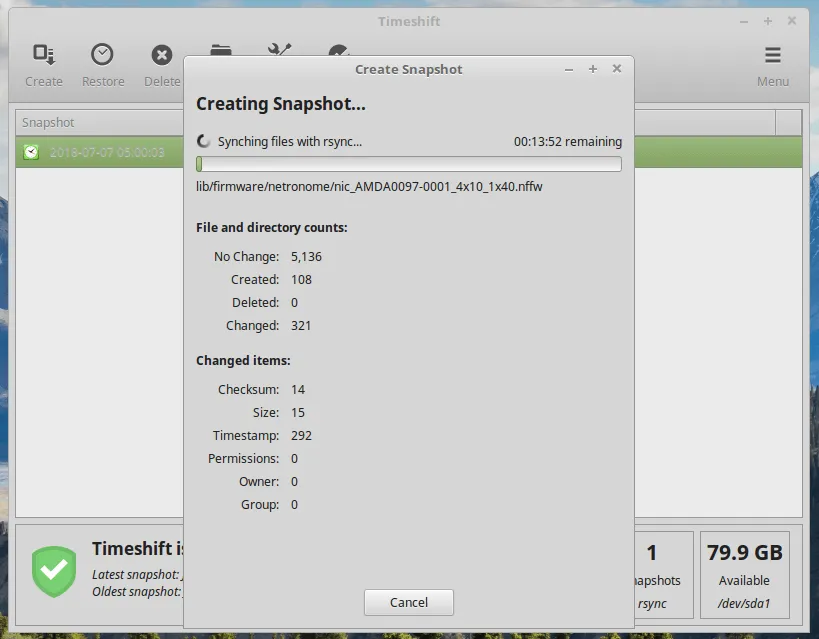Close the Create Snapshot dialog
This screenshot has height=639, width=819.
617,69
